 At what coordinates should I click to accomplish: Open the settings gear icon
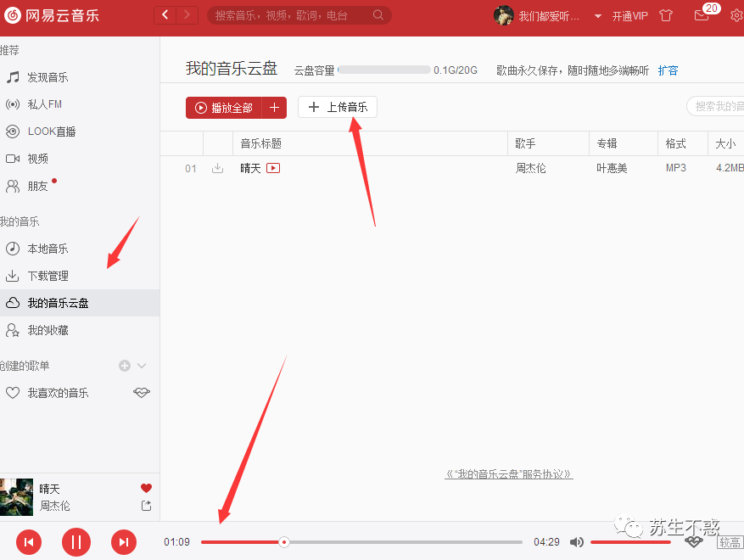(737, 15)
